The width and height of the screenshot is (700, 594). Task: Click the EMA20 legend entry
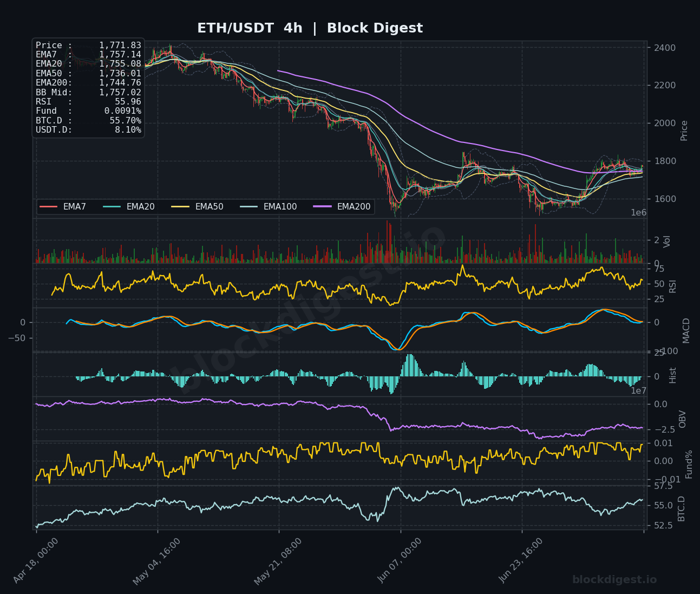(x=129, y=207)
